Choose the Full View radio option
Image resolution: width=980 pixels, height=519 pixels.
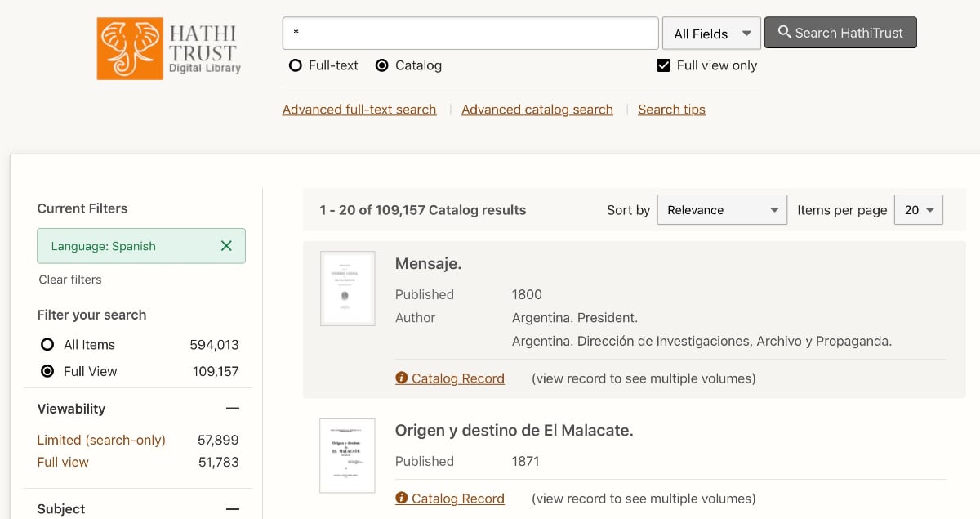(47, 371)
